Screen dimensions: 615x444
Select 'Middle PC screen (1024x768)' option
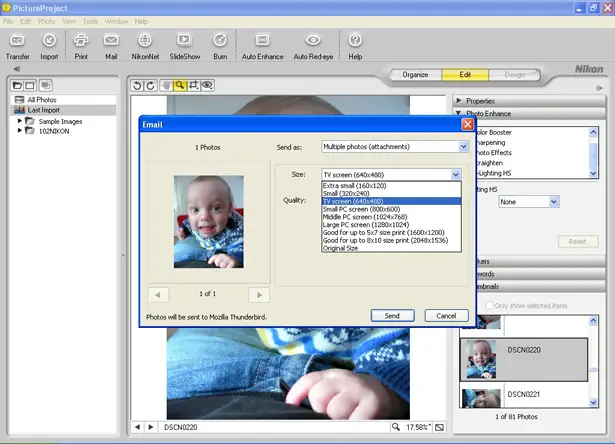[391, 217]
